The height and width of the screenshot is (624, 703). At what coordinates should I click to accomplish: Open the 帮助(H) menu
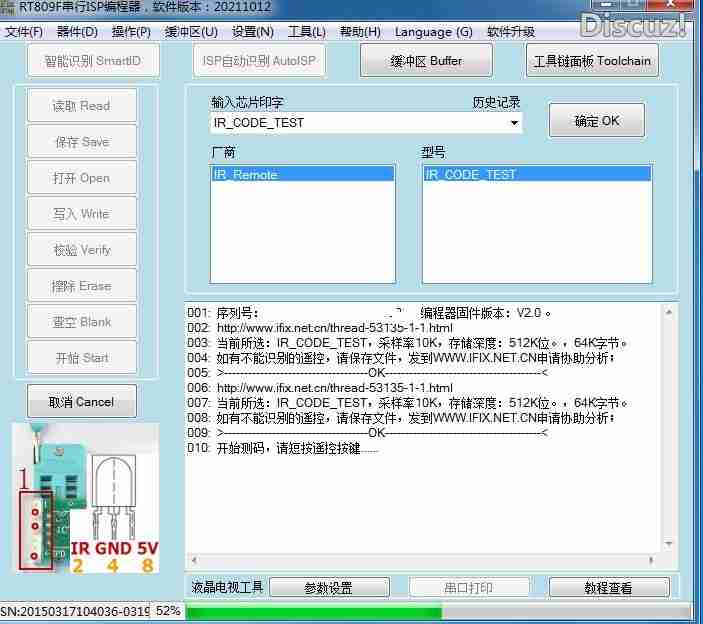(x=360, y=32)
